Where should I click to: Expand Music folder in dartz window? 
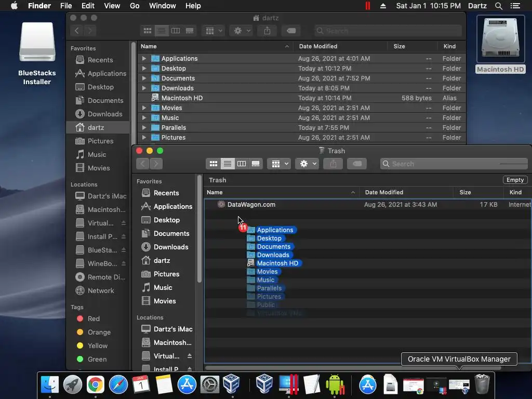coord(144,118)
